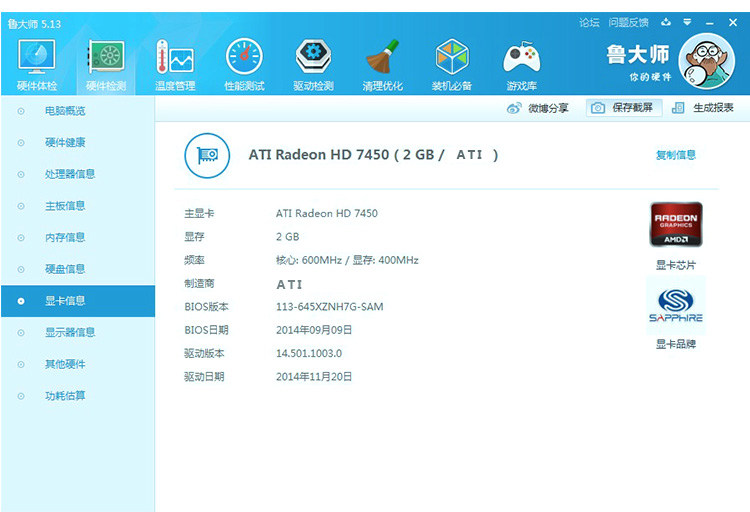Click 生成报表 generate report
Viewport: 750px width, 512px height.
tap(713, 108)
